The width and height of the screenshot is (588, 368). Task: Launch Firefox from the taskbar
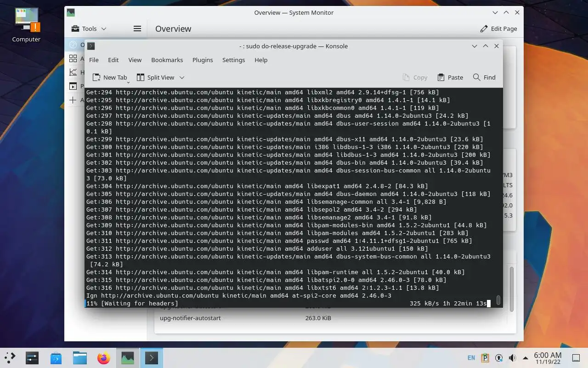(x=104, y=357)
